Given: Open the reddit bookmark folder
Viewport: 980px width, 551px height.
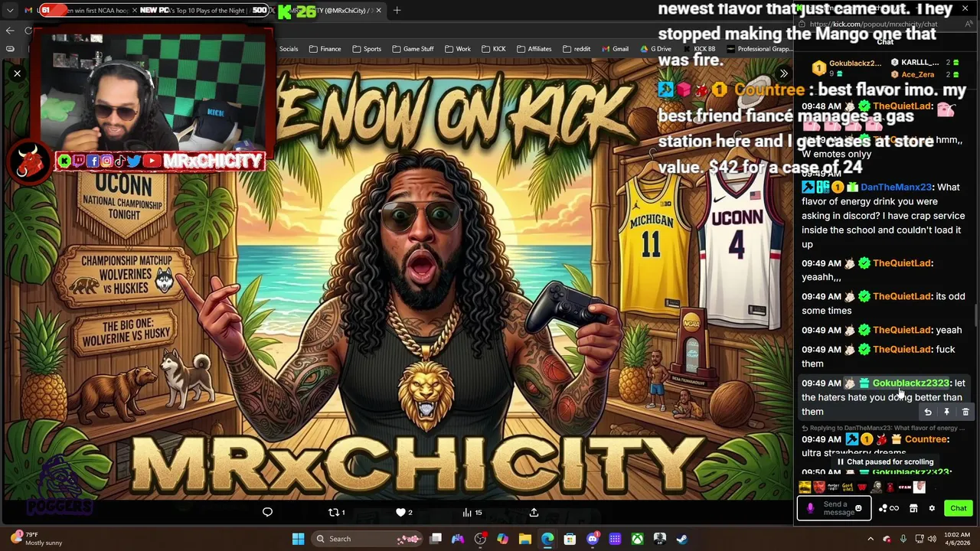Looking at the screenshot, I should pyautogui.click(x=577, y=49).
